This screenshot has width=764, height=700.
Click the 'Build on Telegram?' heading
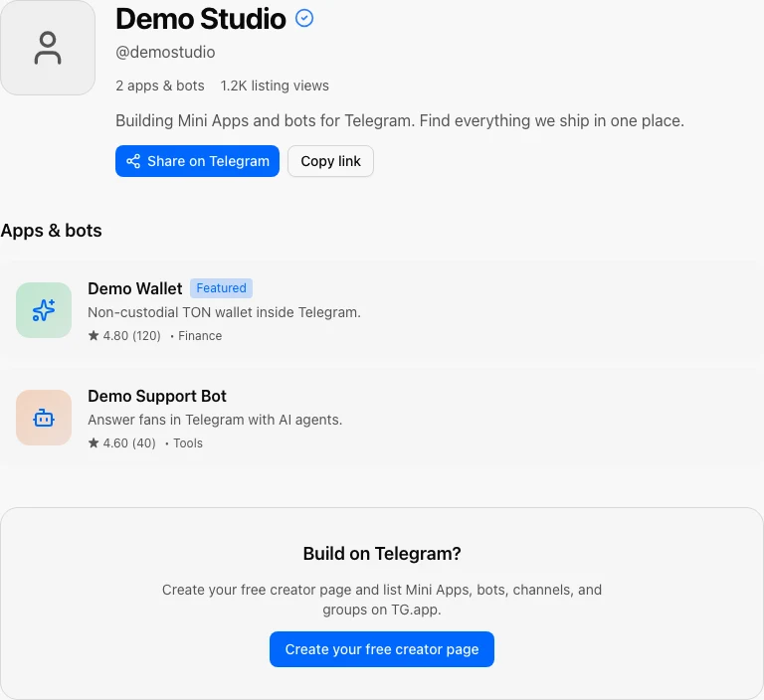tap(382, 554)
